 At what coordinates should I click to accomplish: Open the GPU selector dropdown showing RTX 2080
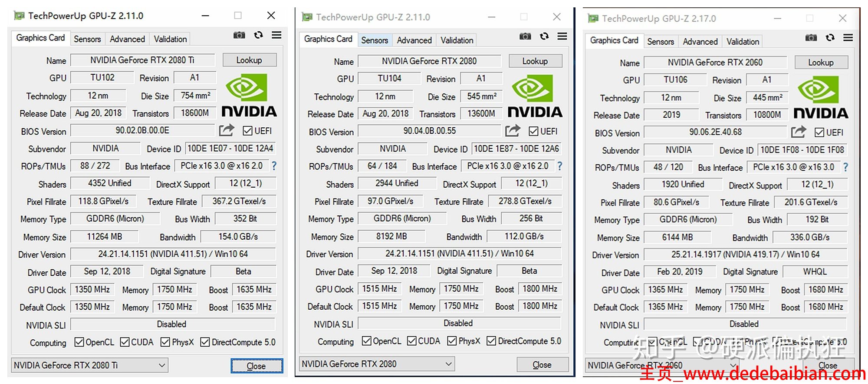tap(377, 364)
